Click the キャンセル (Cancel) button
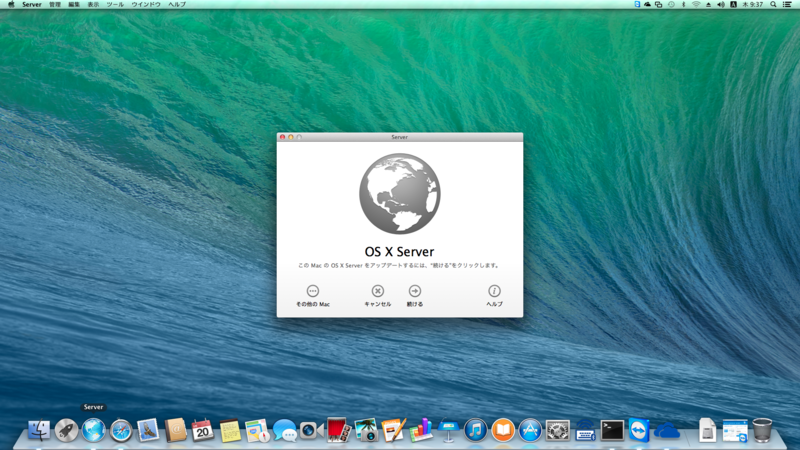The height and width of the screenshot is (450, 800). click(378, 295)
